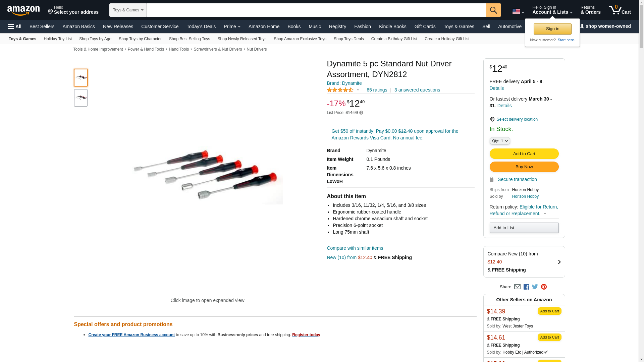Click the Add to Cart button
Screen dimensions: 644x362
524,154
